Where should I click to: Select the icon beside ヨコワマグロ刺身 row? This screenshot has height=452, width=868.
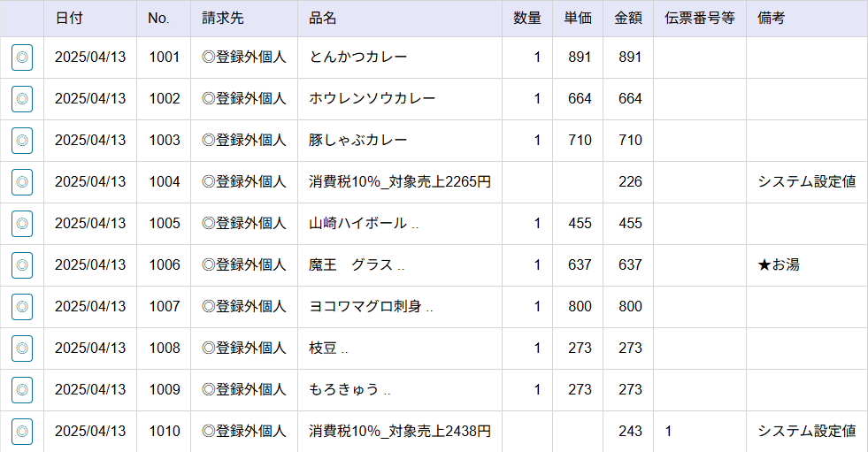pos(22,307)
